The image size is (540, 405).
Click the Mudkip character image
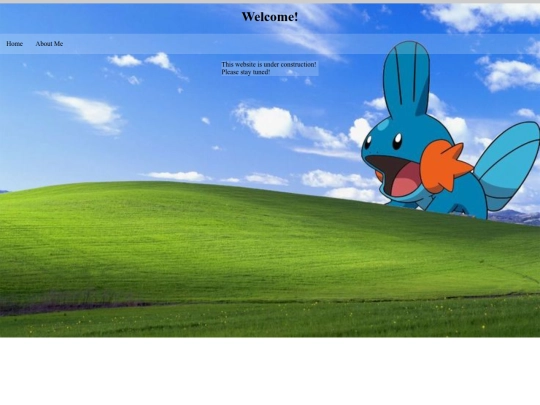pyautogui.click(x=450, y=130)
